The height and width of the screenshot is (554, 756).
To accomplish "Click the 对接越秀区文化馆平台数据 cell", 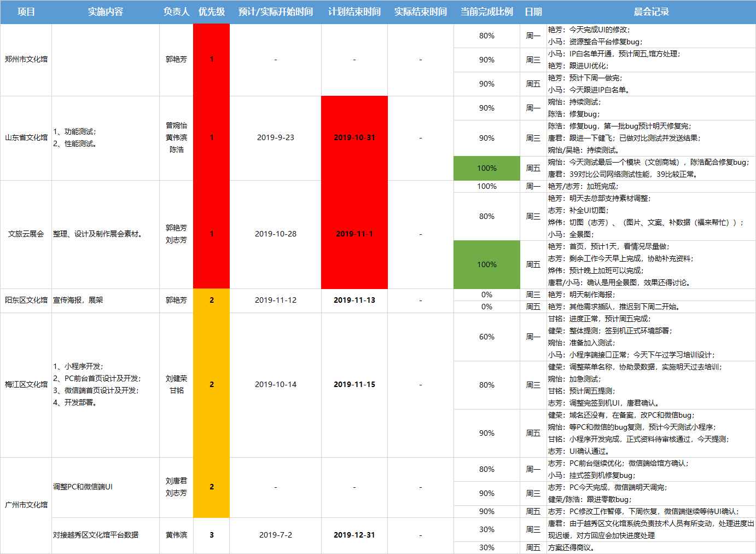I will (106, 535).
